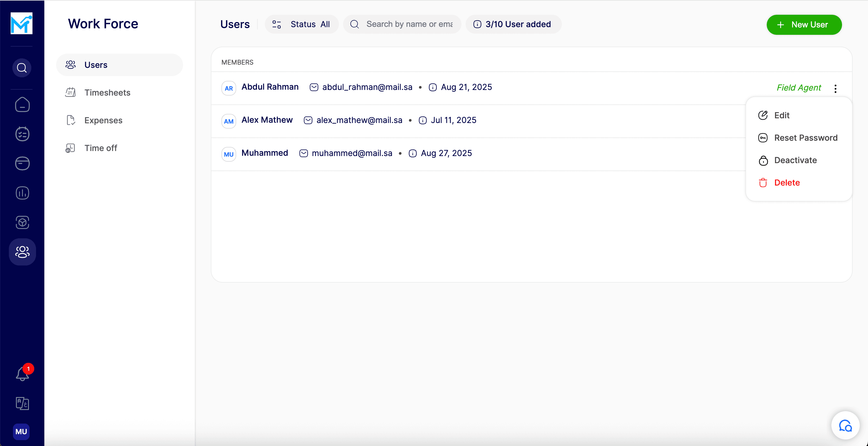This screenshot has width=868, height=446.
Task: Open Alex Mathew's name link
Action: (x=267, y=120)
